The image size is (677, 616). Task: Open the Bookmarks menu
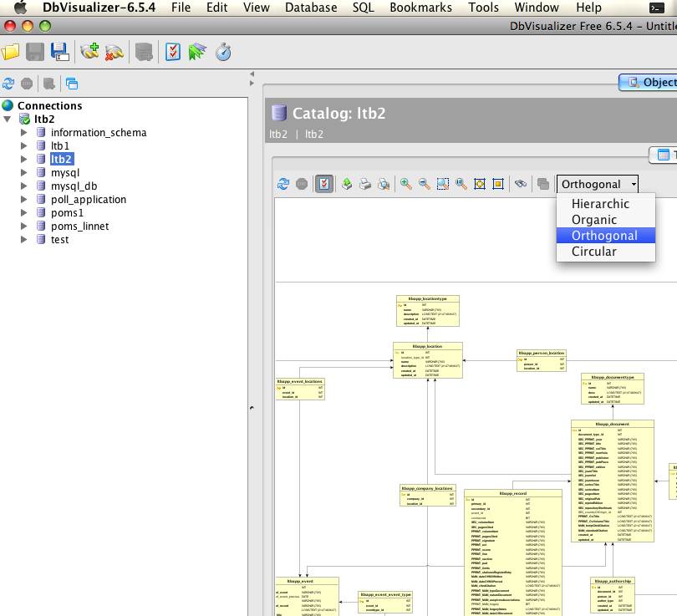point(420,8)
